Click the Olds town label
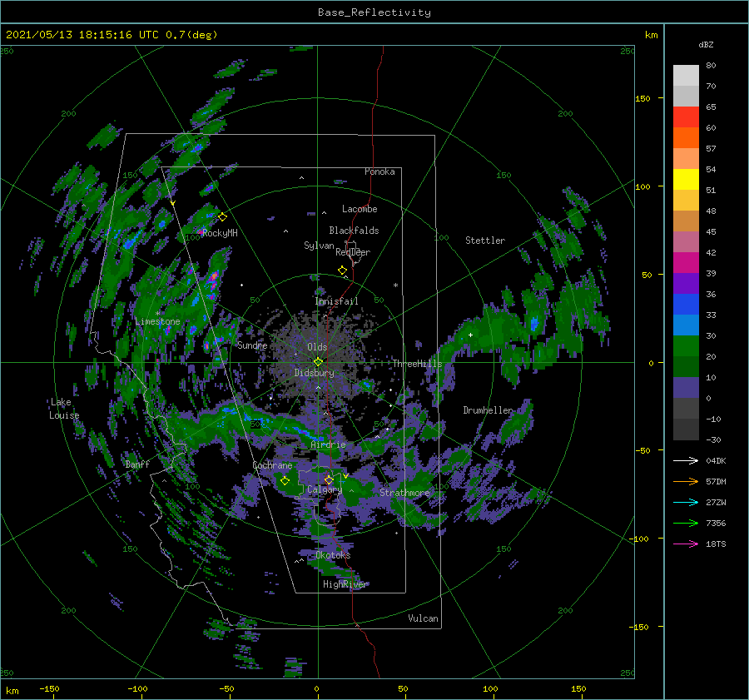 point(317,347)
